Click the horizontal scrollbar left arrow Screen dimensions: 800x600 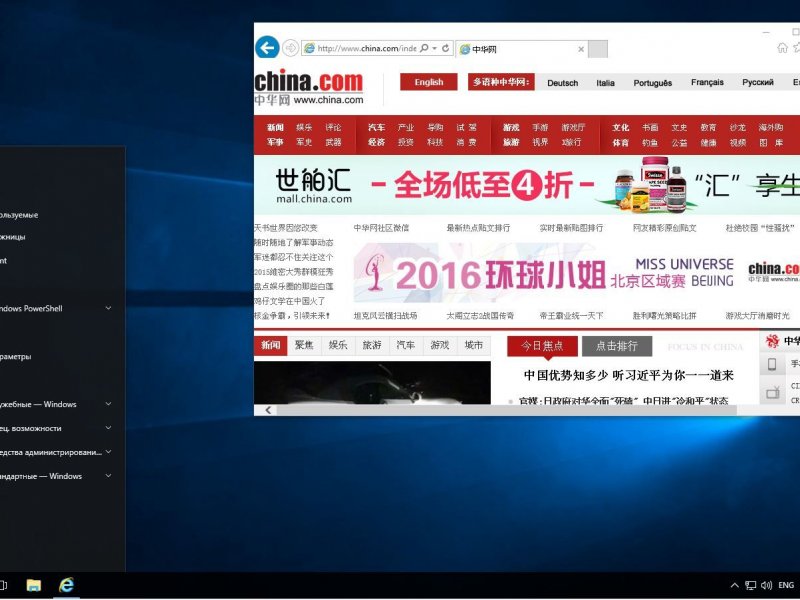coord(268,410)
